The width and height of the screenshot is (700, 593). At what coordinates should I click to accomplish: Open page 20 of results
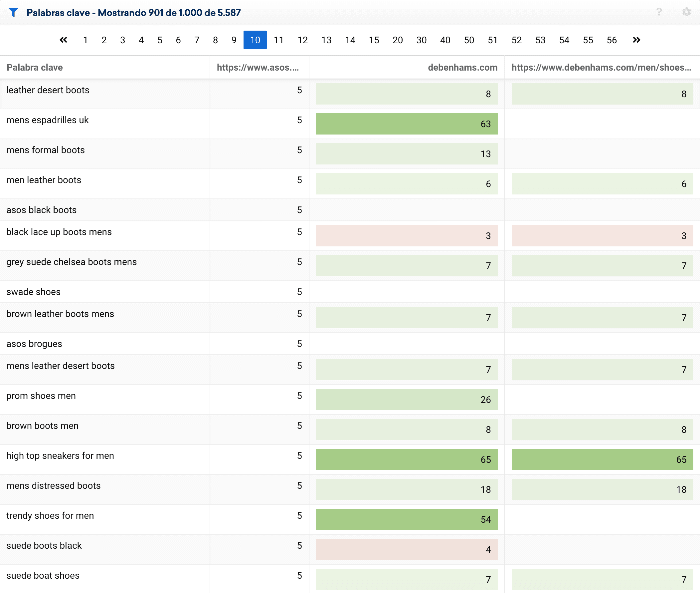point(397,40)
